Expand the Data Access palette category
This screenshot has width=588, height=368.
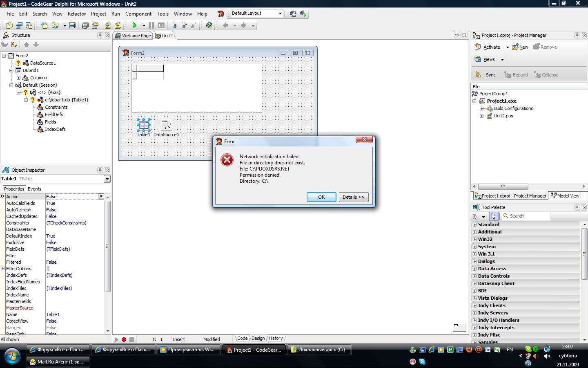coord(474,269)
